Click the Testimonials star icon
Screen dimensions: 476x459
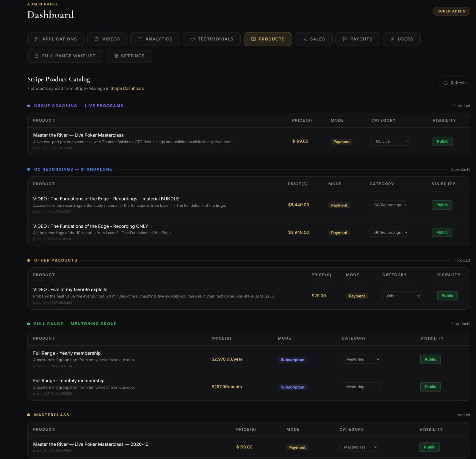(192, 39)
